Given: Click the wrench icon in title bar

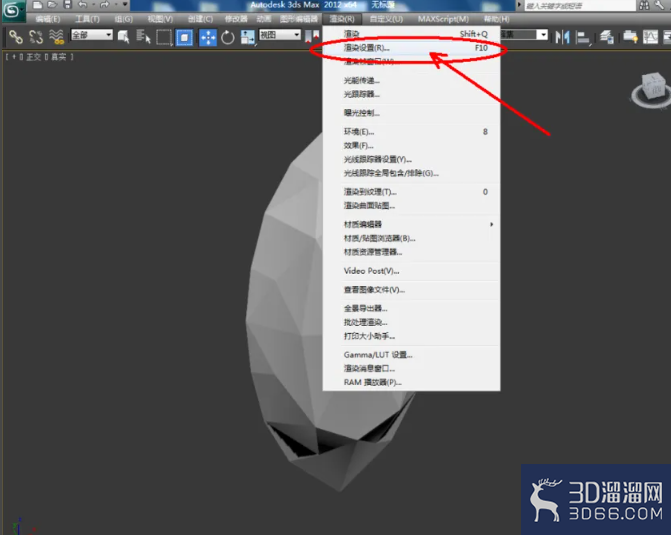Looking at the screenshot, I should [659, 5].
